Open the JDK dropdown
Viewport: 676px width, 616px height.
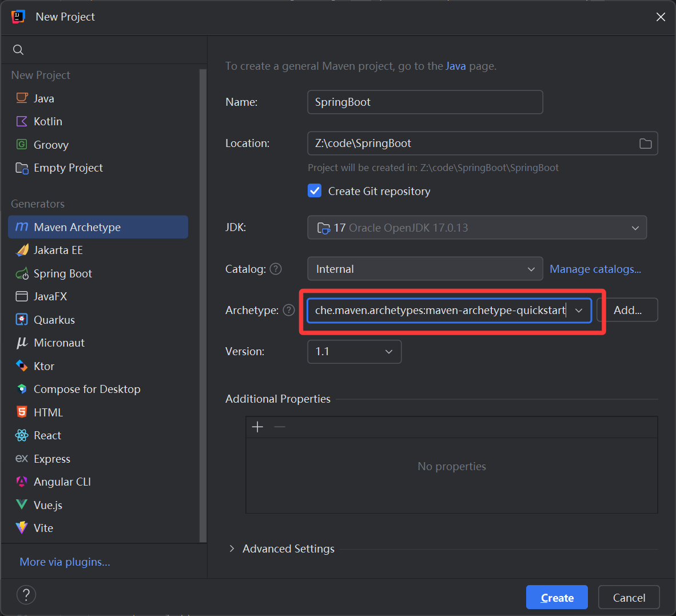(477, 228)
